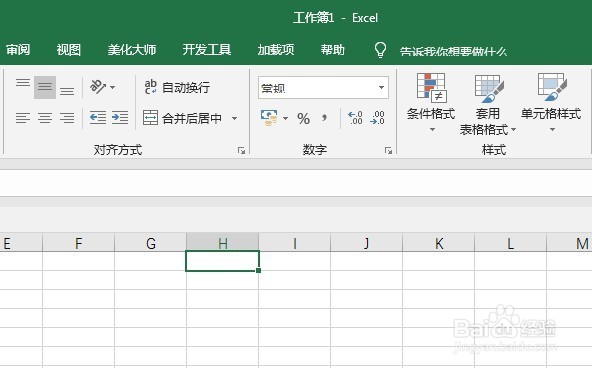Open the 对齐方式 dialog launcher
Viewport: 592px width, 368px height.
[241, 151]
